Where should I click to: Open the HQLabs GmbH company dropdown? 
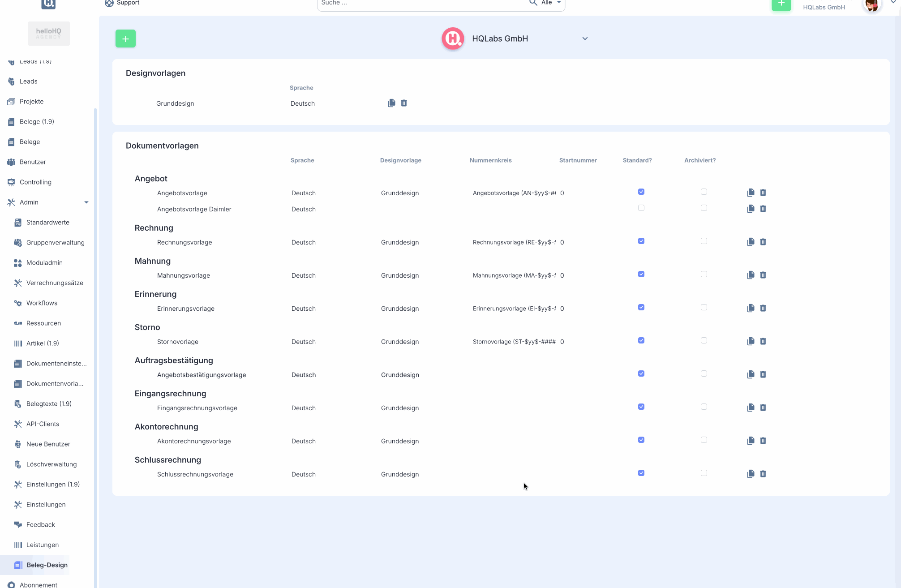585,39
